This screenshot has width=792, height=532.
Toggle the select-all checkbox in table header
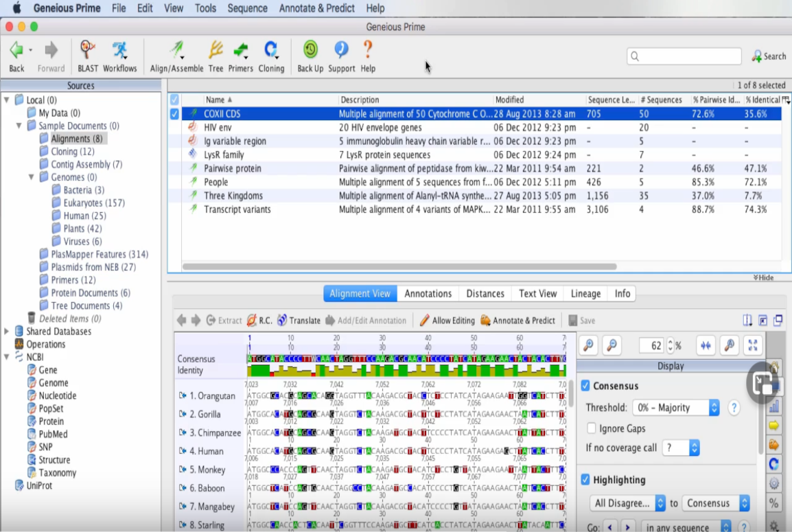click(174, 100)
